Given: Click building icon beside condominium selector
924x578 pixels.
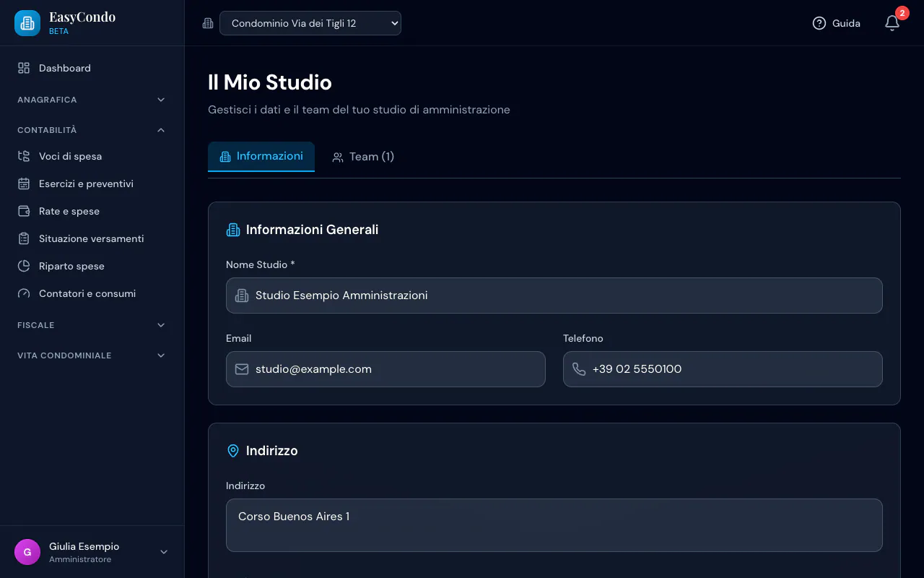Looking at the screenshot, I should pos(208,23).
